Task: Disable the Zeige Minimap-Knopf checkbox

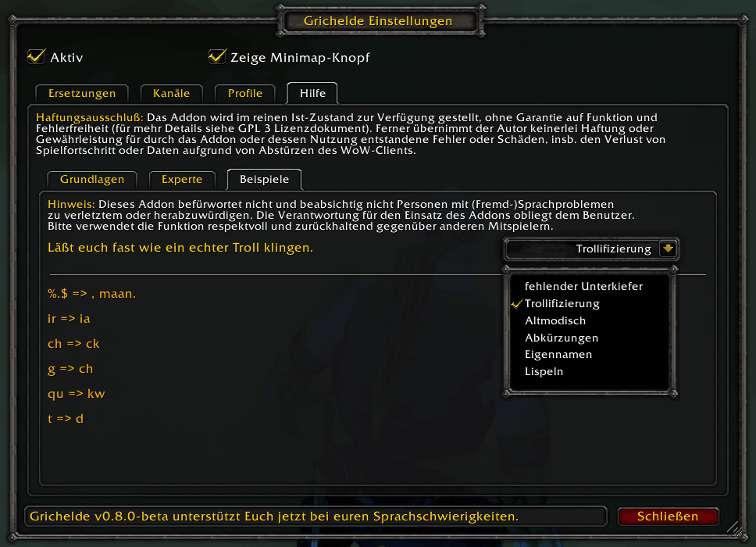Action: pos(217,57)
